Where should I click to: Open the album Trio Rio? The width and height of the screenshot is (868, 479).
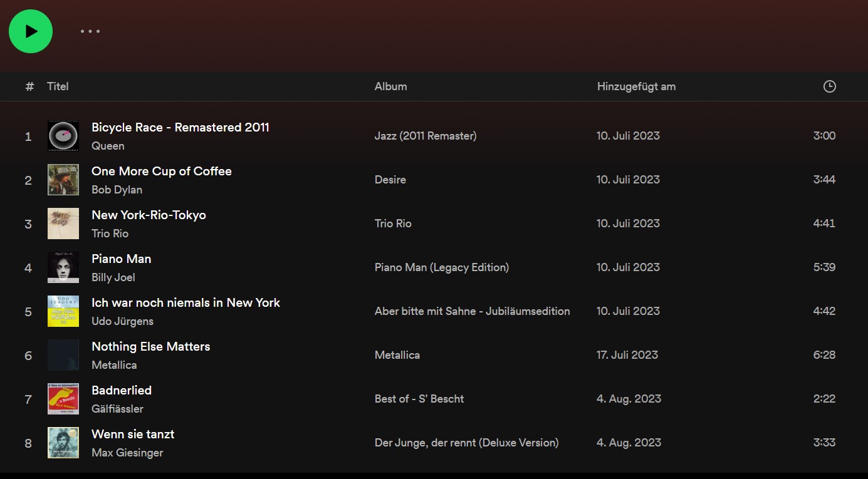click(x=393, y=224)
